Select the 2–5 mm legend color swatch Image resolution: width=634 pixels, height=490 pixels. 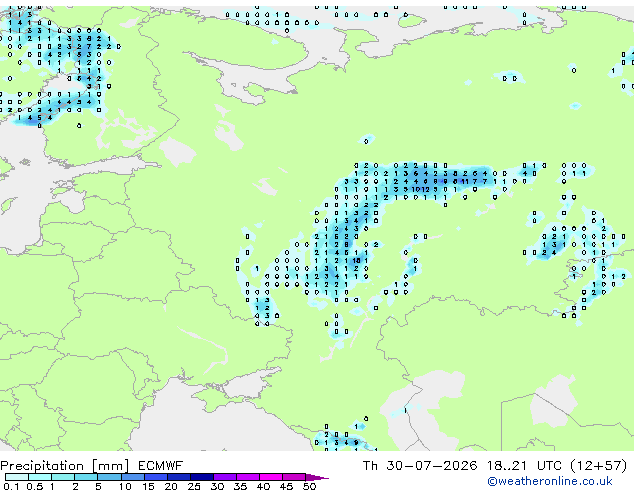click(x=86, y=477)
